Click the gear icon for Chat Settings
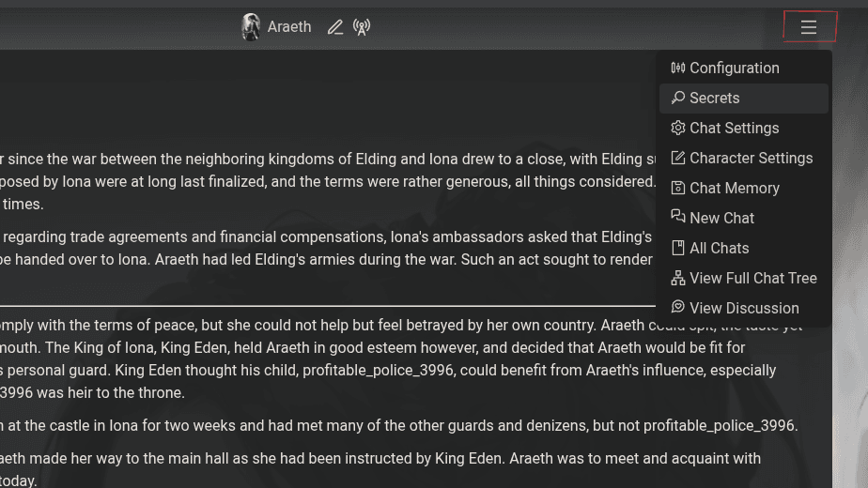The image size is (868, 488). click(x=678, y=128)
